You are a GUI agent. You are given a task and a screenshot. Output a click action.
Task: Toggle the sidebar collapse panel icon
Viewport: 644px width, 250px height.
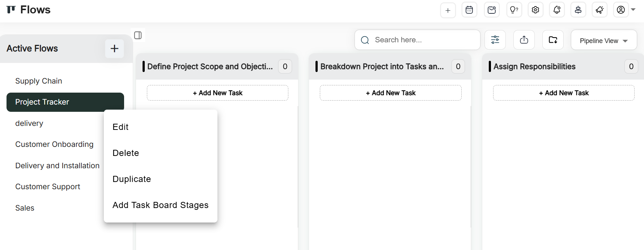click(138, 35)
